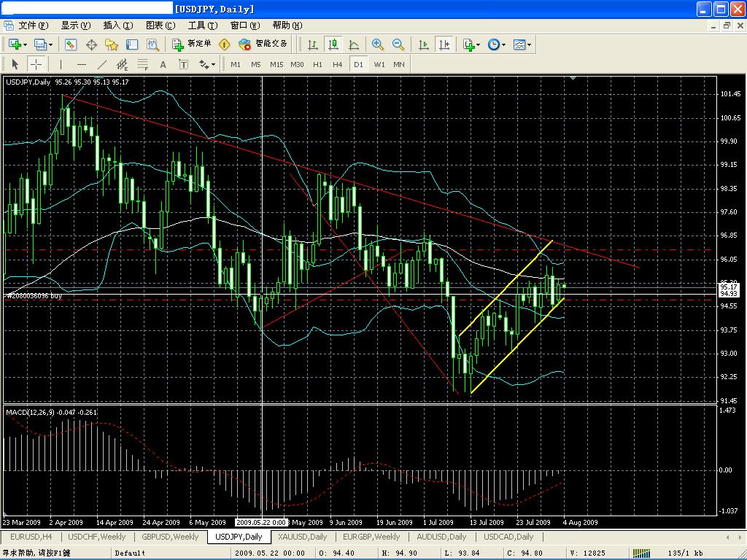Open the Data Window crosshair-circle icon
Viewport: 747px width, 560px height.
point(91,44)
